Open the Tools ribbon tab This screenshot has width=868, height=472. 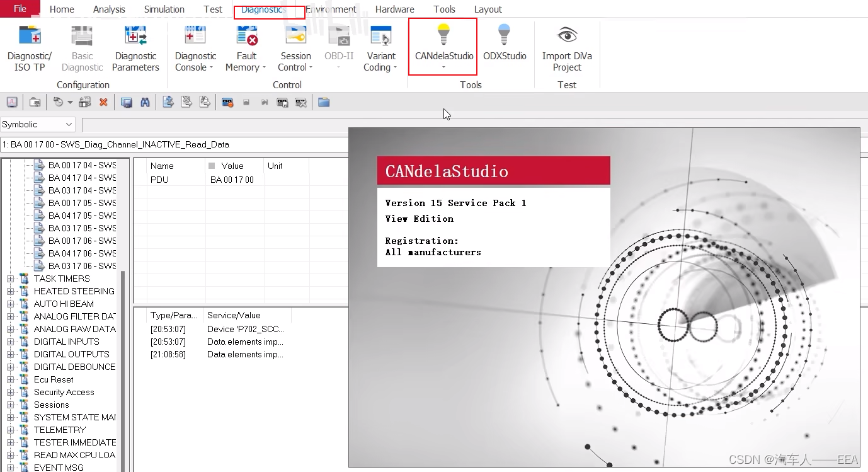coord(445,9)
